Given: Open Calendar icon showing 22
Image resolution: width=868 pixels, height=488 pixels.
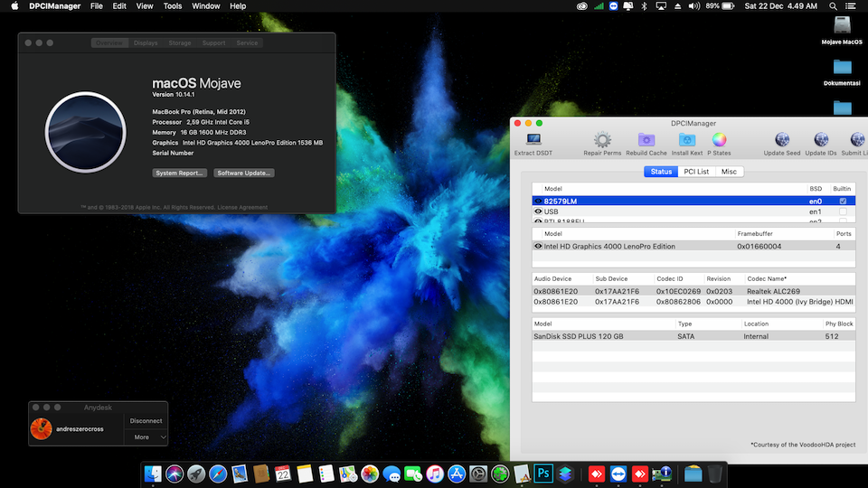Looking at the screenshot, I should click(x=283, y=474).
